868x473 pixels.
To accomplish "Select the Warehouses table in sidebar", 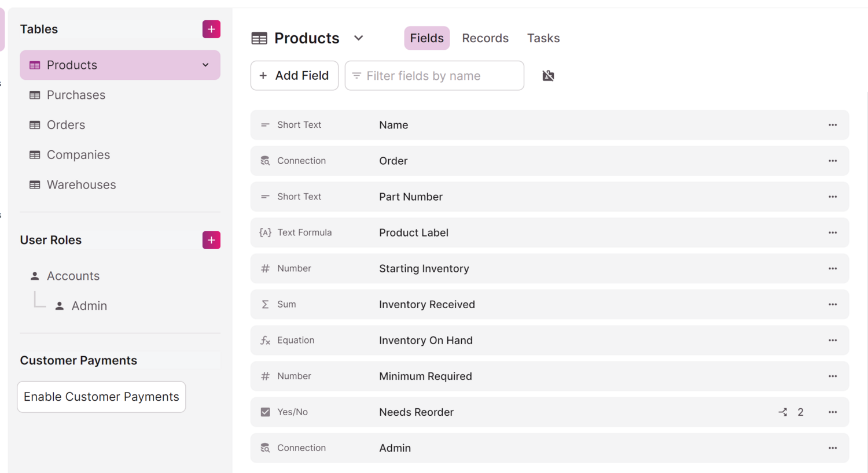I will (81, 184).
